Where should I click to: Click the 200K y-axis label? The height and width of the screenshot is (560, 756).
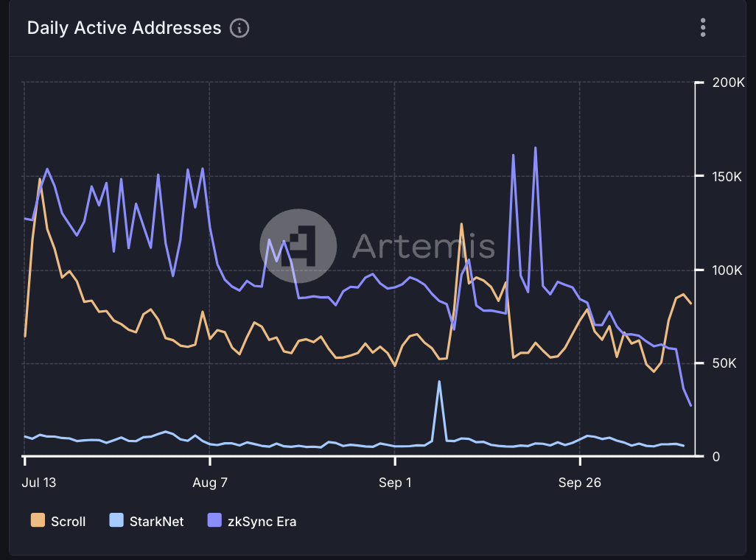point(728,83)
